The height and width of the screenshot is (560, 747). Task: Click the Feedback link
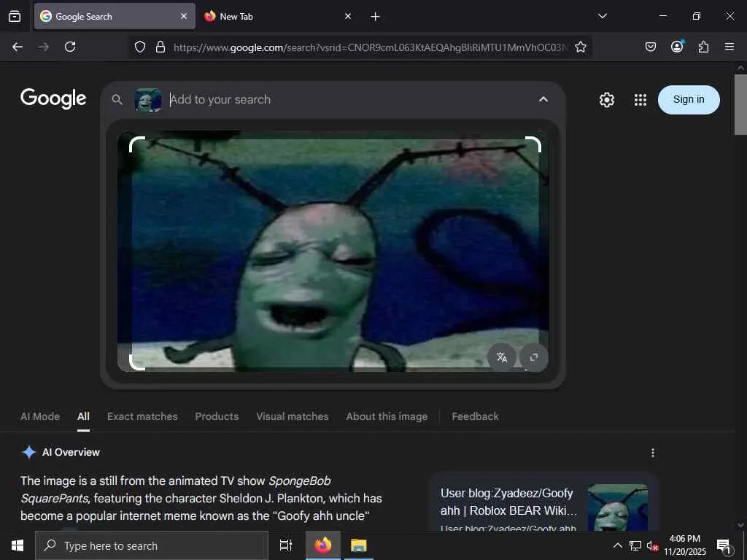[475, 416]
